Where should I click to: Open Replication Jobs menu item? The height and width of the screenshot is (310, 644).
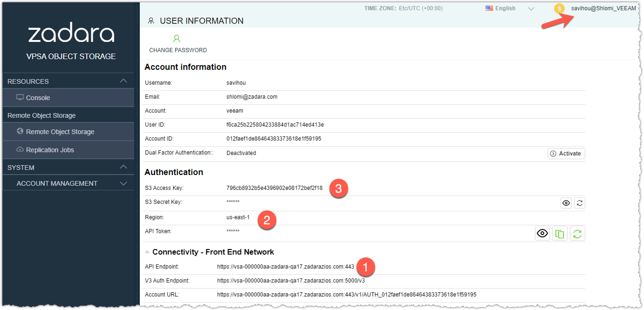69,150
